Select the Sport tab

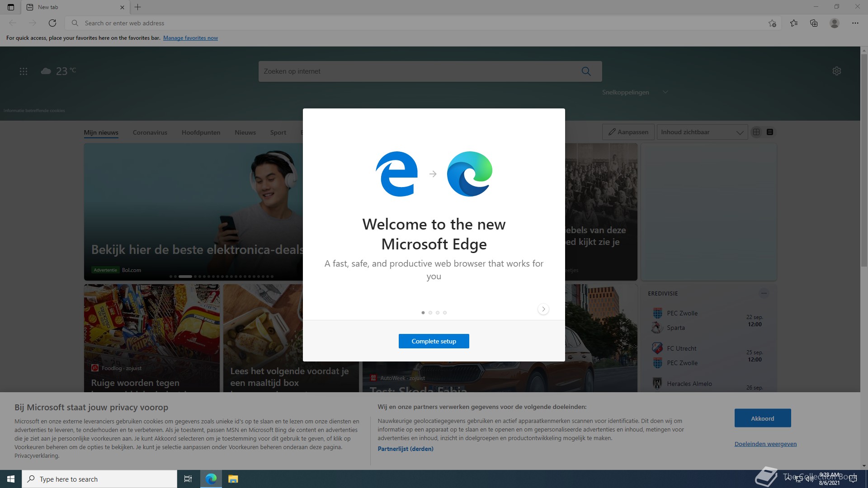[278, 132]
